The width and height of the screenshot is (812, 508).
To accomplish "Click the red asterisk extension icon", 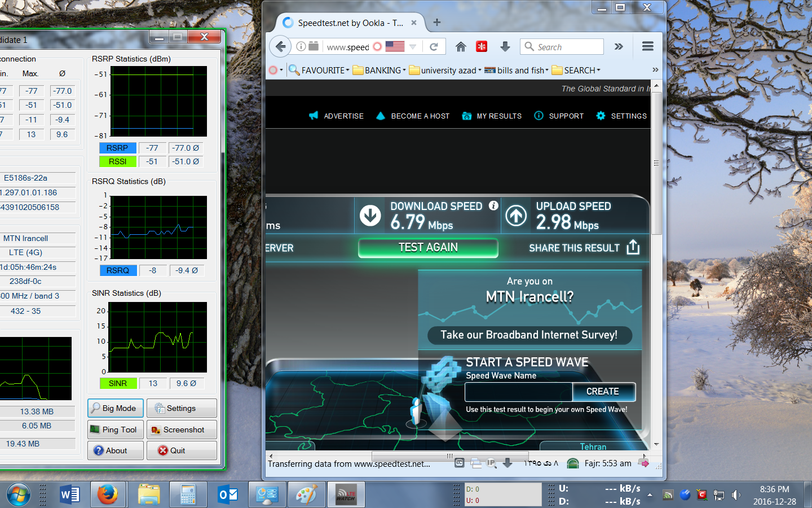I will tap(482, 47).
